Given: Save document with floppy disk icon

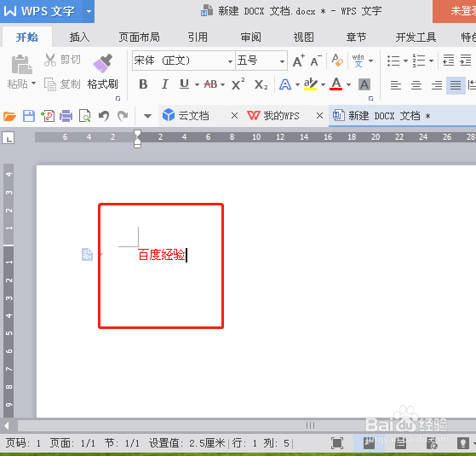Looking at the screenshot, I should pos(29,116).
